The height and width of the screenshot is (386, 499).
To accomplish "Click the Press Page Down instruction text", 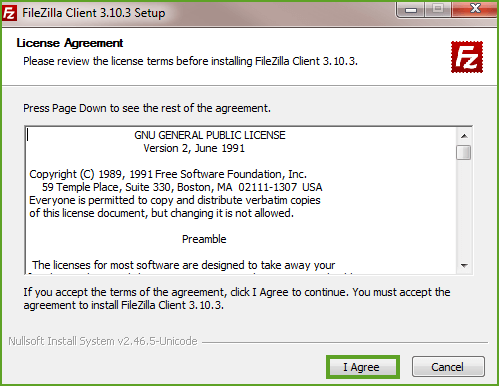I will [147, 108].
